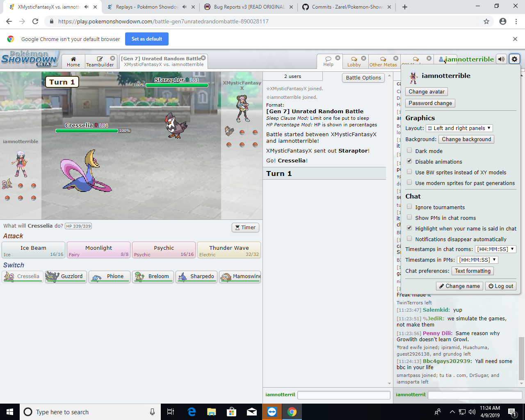Switch to the Lobby chat tab
Viewport: 525px width, 420px height.
(x=354, y=62)
